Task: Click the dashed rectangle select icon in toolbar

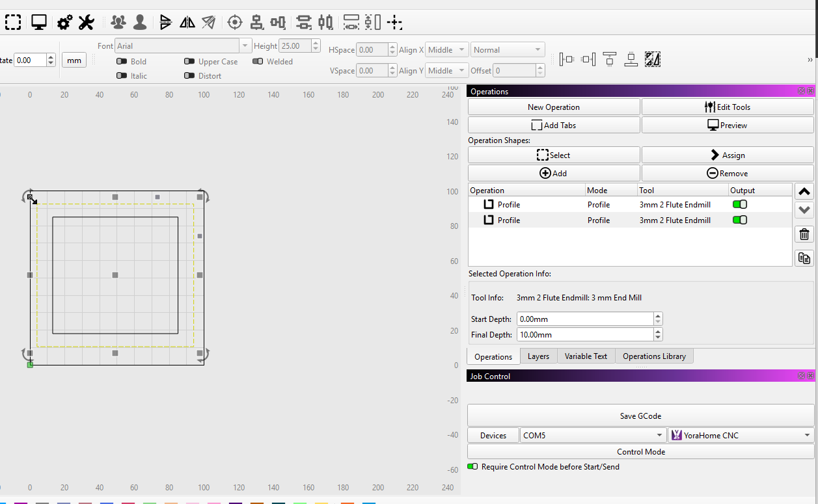Action: point(13,23)
